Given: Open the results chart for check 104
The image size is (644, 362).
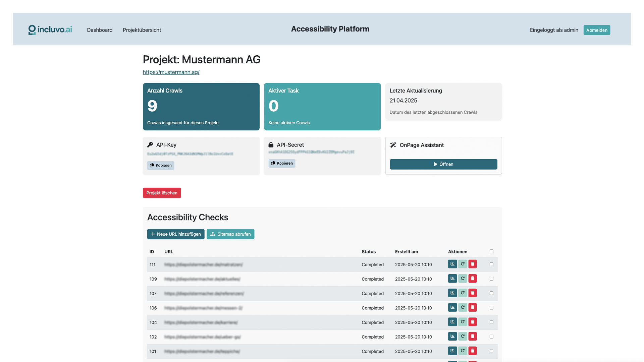Looking at the screenshot, I should pos(452,321).
